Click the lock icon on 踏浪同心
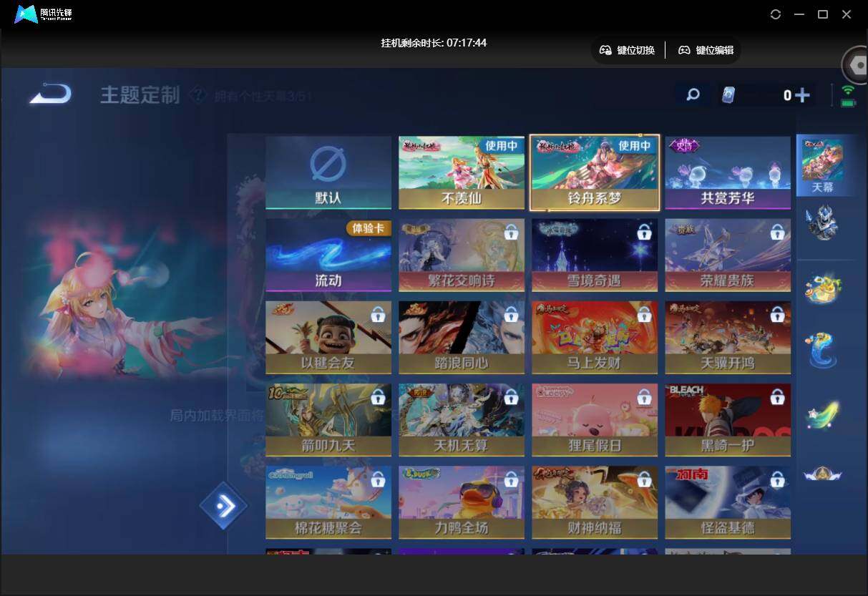 pos(511,314)
